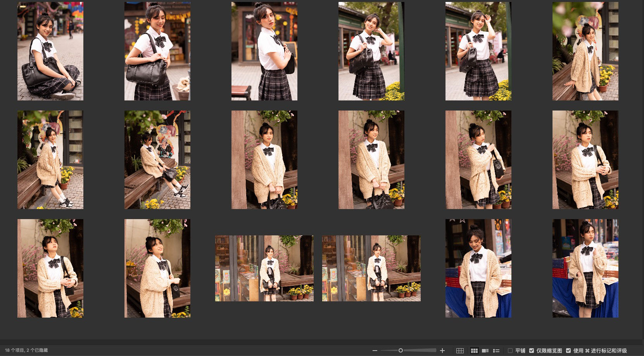Uncheck the 仅限缩览图 checkbox
This screenshot has height=356, width=644.
(532, 351)
